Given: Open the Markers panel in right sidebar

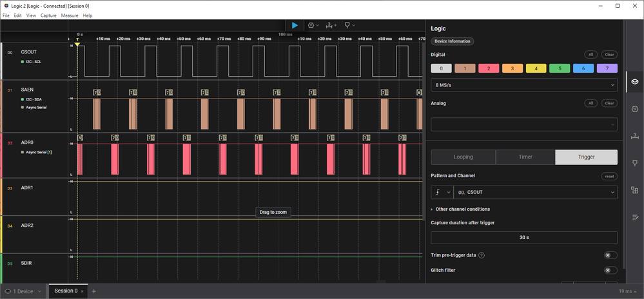Looking at the screenshot, I should (634, 163).
